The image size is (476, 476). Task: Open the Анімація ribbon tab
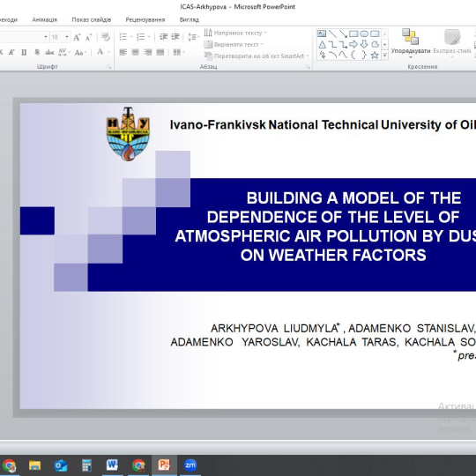[45, 19]
